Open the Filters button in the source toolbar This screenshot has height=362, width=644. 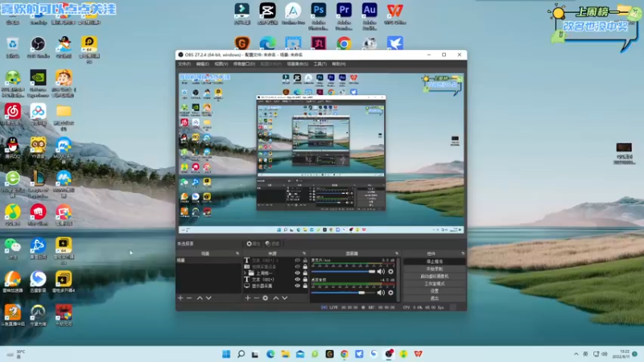point(272,244)
